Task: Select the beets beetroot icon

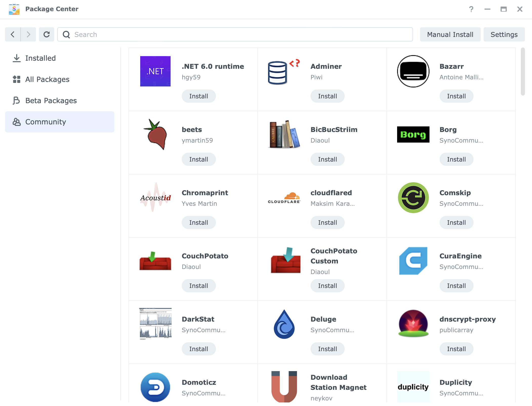Action: [x=155, y=134]
